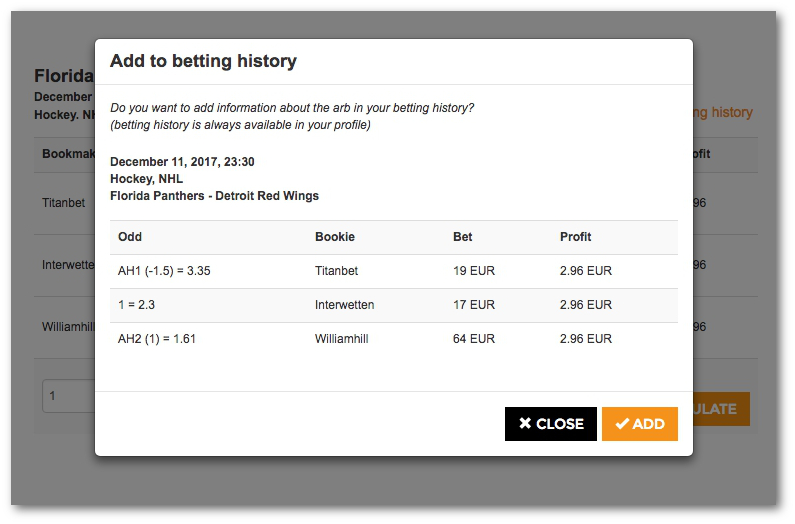Select the Profit column header
The width and height of the screenshot is (795, 524).
(x=575, y=237)
